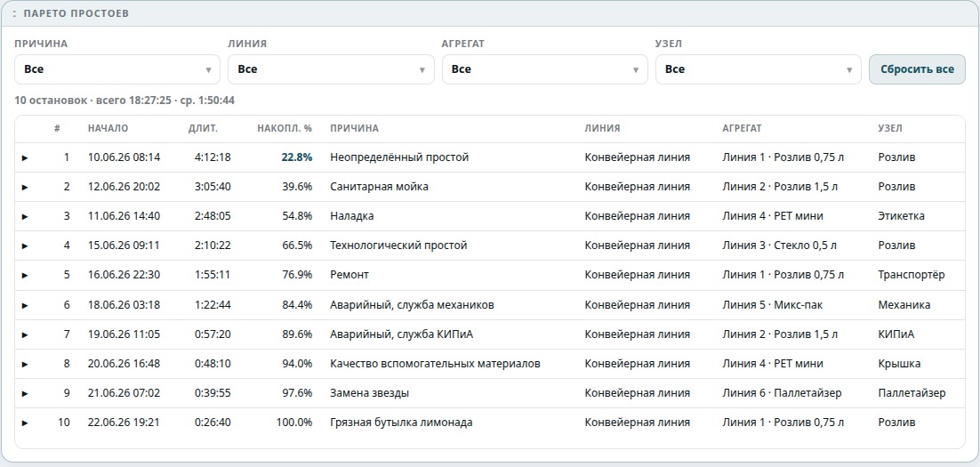Select the cell Неопределённый простой
The width and height of the screenshot is (980, 467).
[399, 157]
